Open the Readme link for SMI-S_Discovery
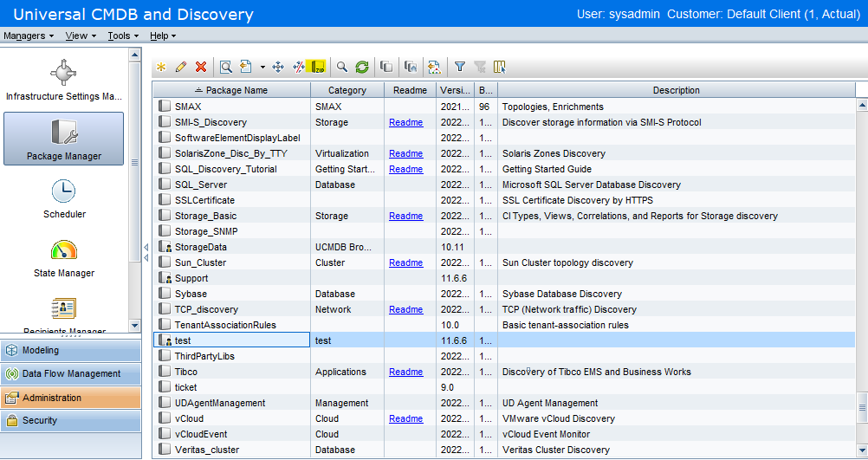868x460 pixels. pyautogui.click(x=405, y=122)
